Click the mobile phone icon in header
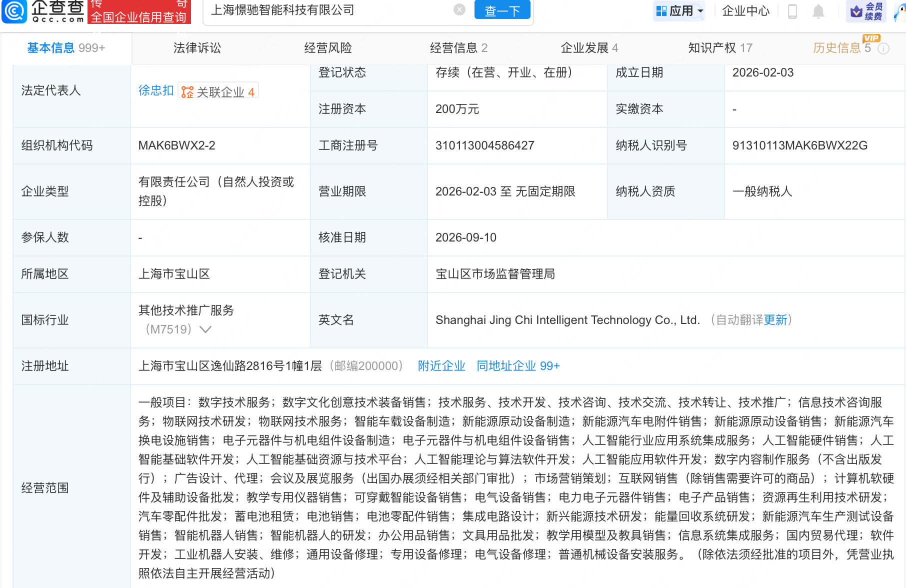906x588 pixels. click(x=792, y=11)
